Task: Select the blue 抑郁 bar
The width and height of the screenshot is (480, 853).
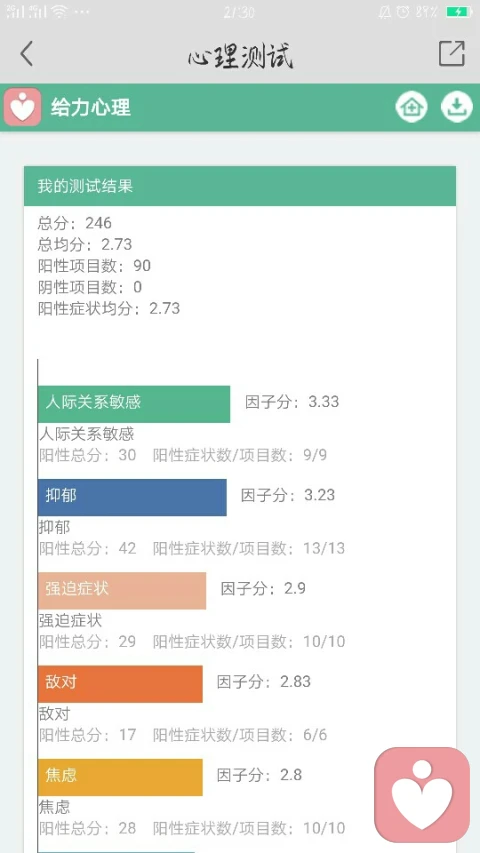Action: [x=132, y=497]
